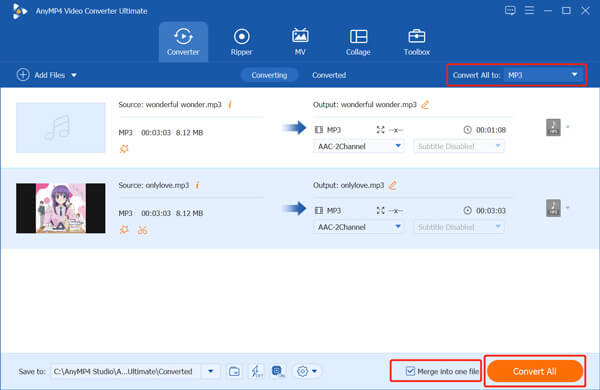Click the Convert All button
600x390 pixels.
coord(535,371)
